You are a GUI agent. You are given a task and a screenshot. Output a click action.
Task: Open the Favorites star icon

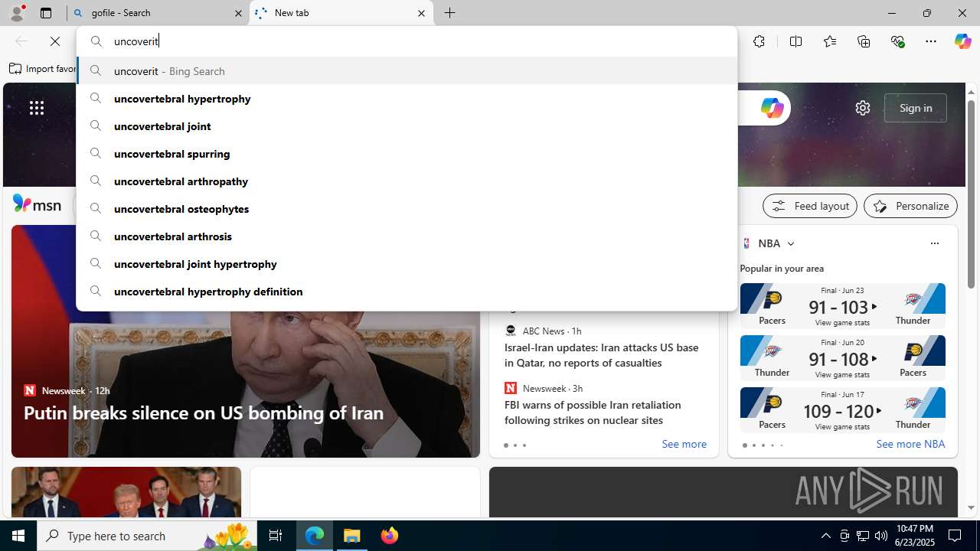(829, 41)
